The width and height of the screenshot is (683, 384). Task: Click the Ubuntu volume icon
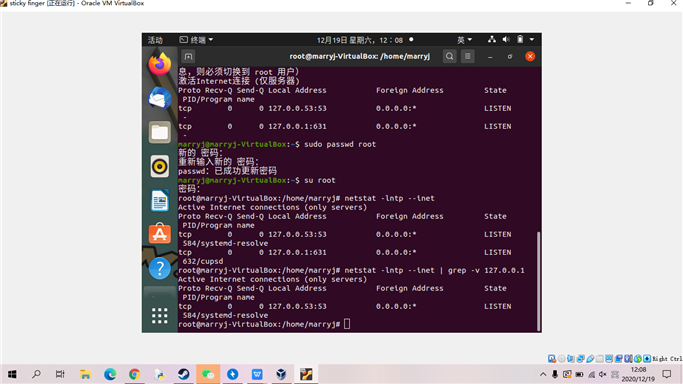pyautogui.click(x=506, y=40)
